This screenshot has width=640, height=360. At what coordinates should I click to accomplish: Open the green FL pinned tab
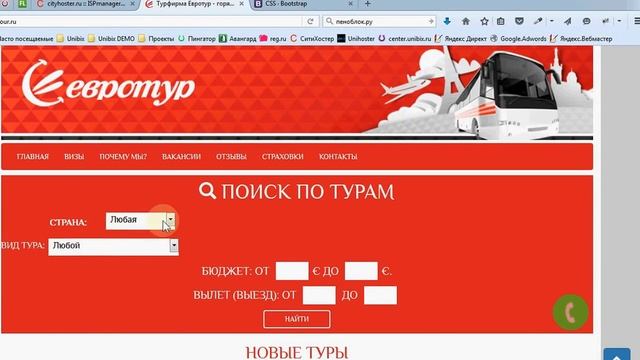point(22,4)
